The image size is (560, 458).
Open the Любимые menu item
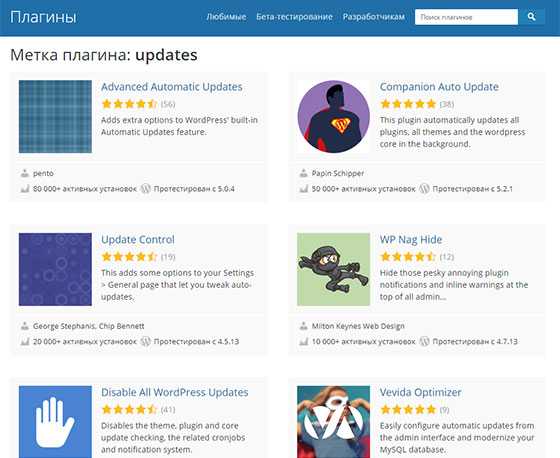click(226, 17)
